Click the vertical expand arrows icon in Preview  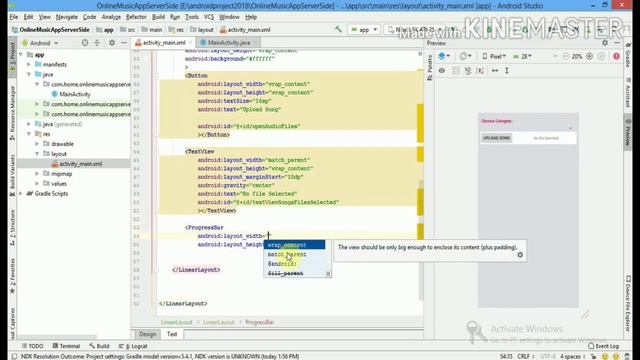[507, 71]
